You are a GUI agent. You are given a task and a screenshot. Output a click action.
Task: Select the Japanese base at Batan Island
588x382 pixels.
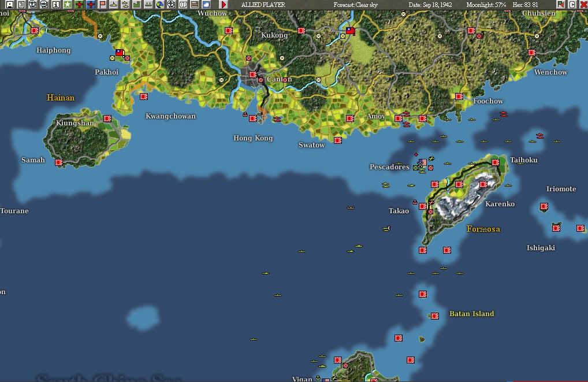(x=434, y=316)
